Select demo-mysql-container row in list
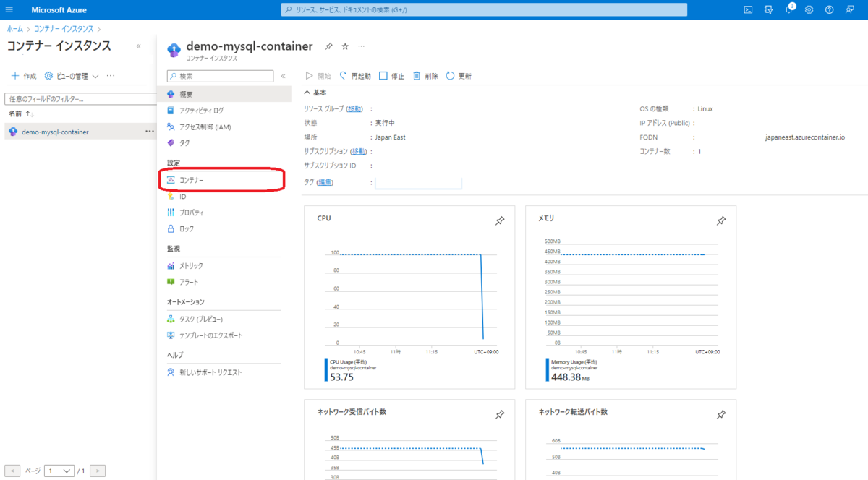This screenshot has width=868, height=480. click(80, 132)
